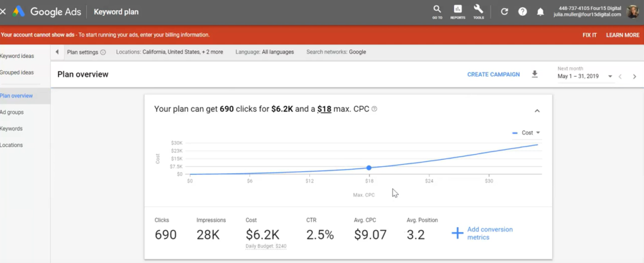Click the max CPC help icon
644x263 pixels.
(374, 109)
